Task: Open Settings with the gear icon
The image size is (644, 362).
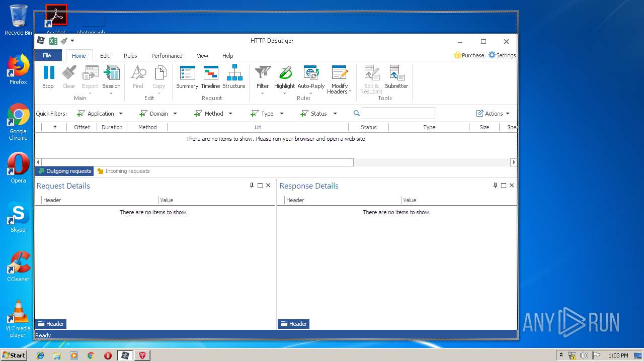Action: 502,55
